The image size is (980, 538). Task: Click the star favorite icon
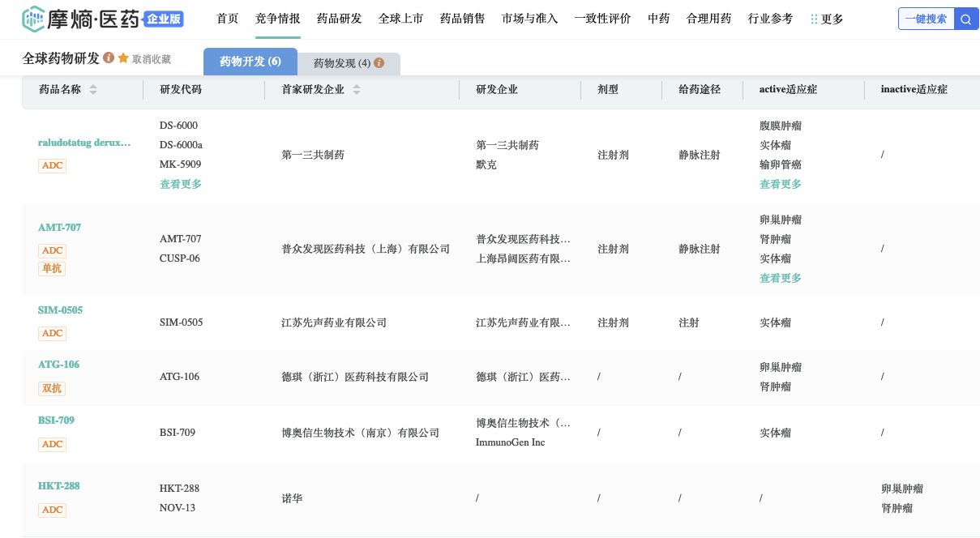point(123,58)
